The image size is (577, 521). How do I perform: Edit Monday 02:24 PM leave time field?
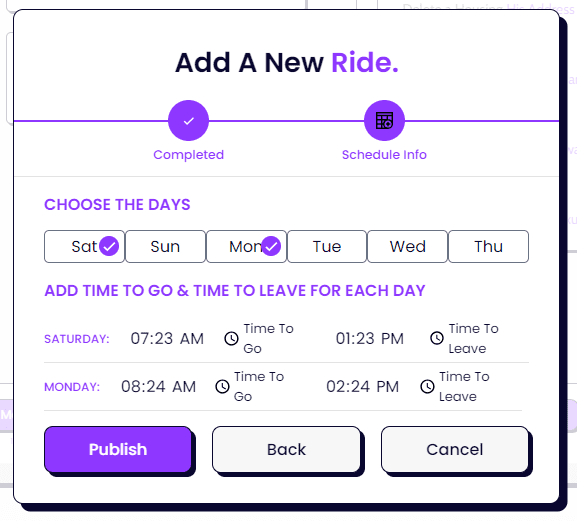tap(362, 387)
